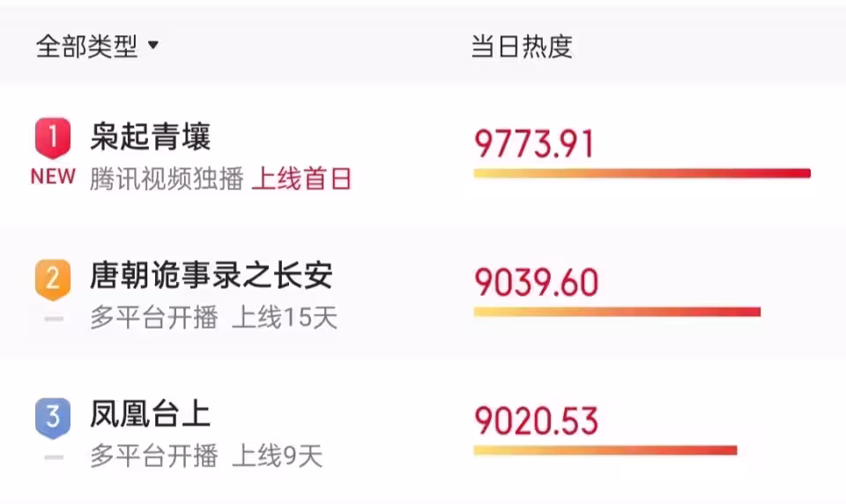The height and width of the screenshot is (504, 846).
Task: Open the show 凤凰台上
Action: point(151,415)
